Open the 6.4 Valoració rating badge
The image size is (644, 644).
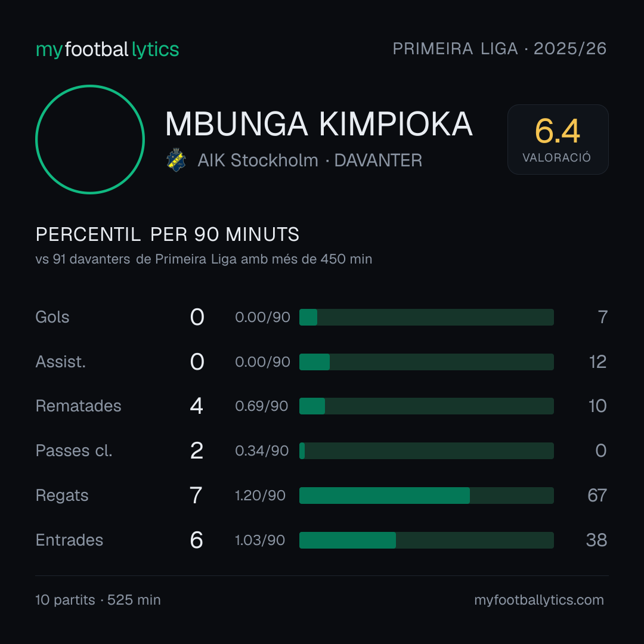pos(558,140)
